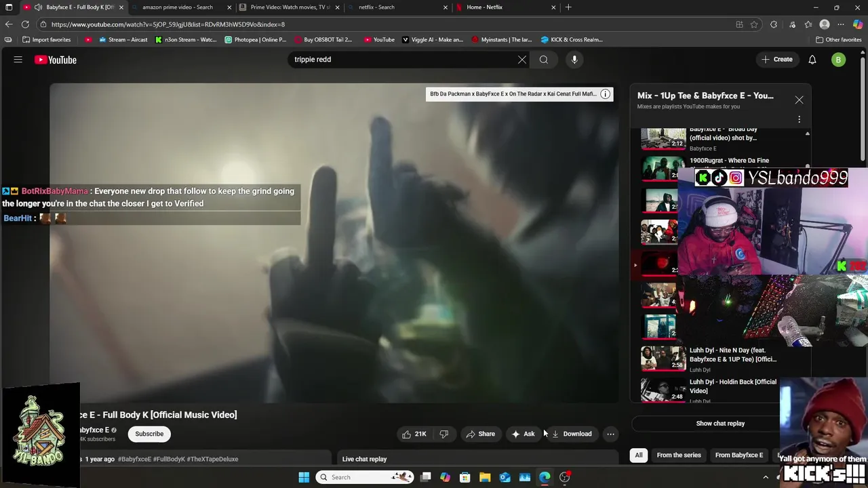This screenshot has height=488, width=868.
Task: Close the Mix playlist panel
Action: [799, 100]
